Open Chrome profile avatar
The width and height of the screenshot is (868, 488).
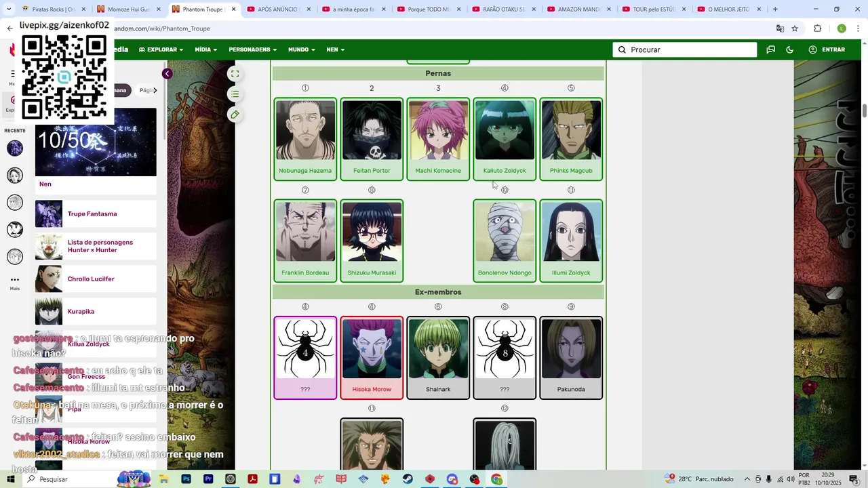pos(842,28)
